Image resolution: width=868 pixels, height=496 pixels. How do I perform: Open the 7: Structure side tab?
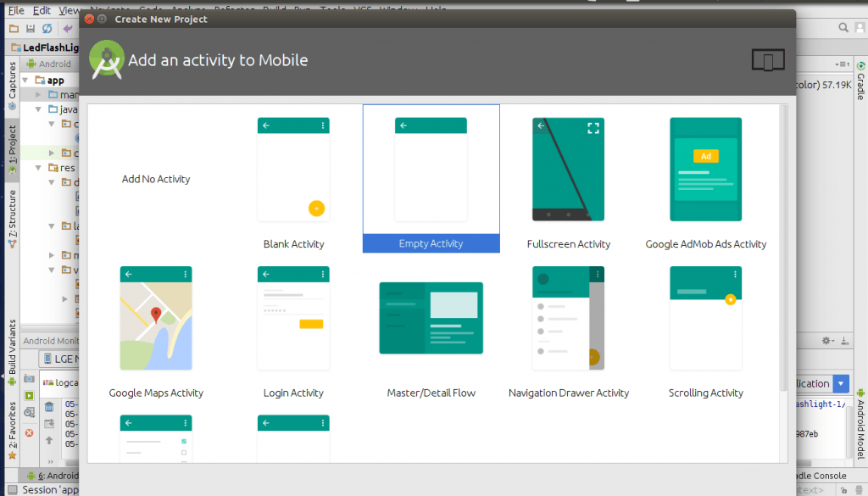[x=12, y=219]
